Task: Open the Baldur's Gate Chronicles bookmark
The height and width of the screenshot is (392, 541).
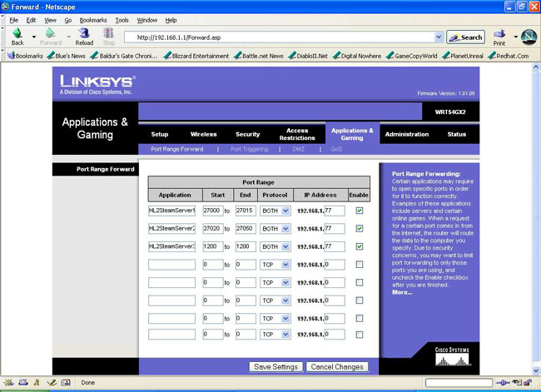Action: pyautogui.click(x=124, y=56)
